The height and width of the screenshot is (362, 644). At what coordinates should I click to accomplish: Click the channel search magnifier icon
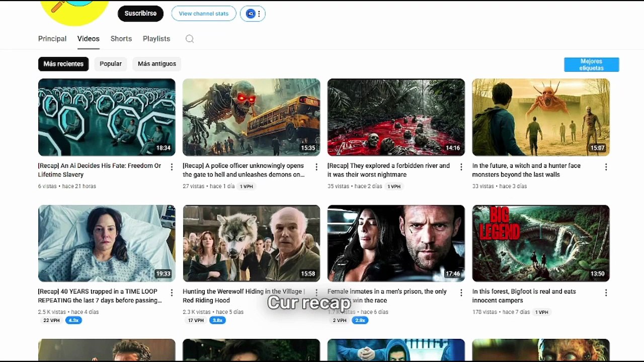coord(190,39)
